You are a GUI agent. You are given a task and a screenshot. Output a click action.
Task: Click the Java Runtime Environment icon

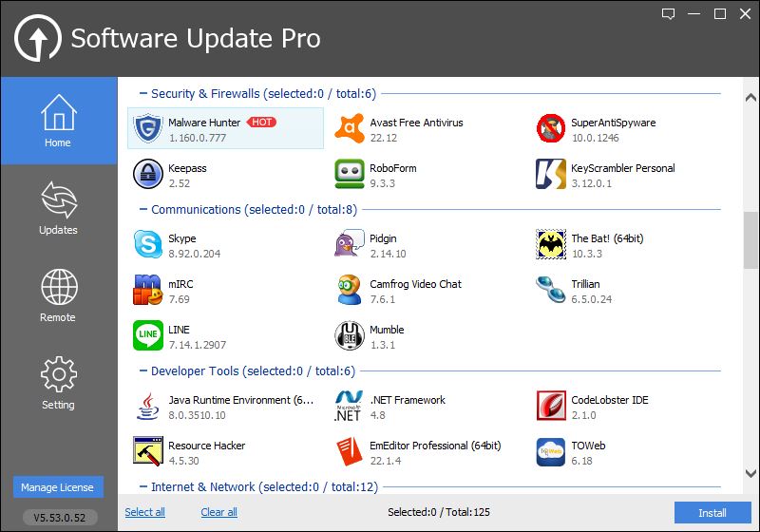coord(148,406)
